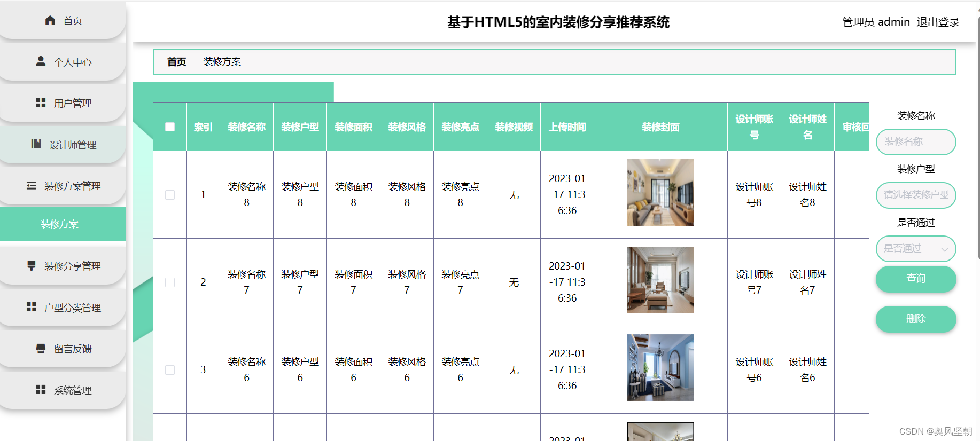The image size is (980, 441).
Task: Click the page title 基于HTML5的室内装修分享推荐系统
Action: pos(558,22)
